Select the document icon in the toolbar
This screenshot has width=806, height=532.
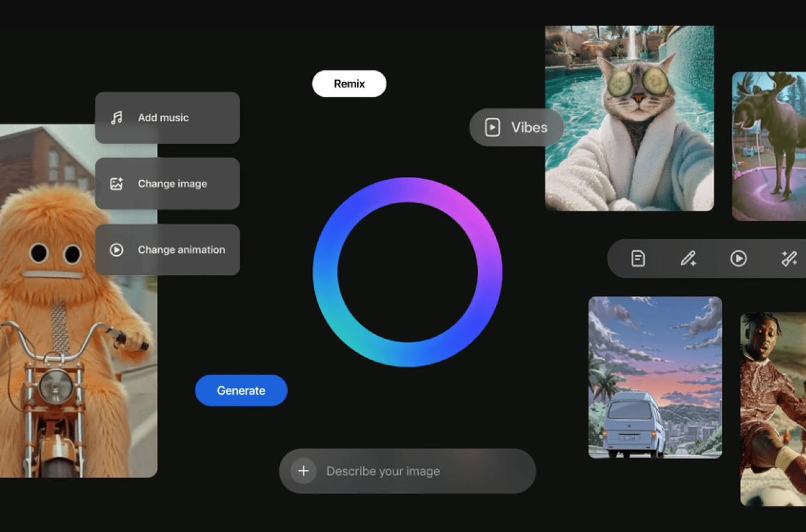click(x=638, y=259)
